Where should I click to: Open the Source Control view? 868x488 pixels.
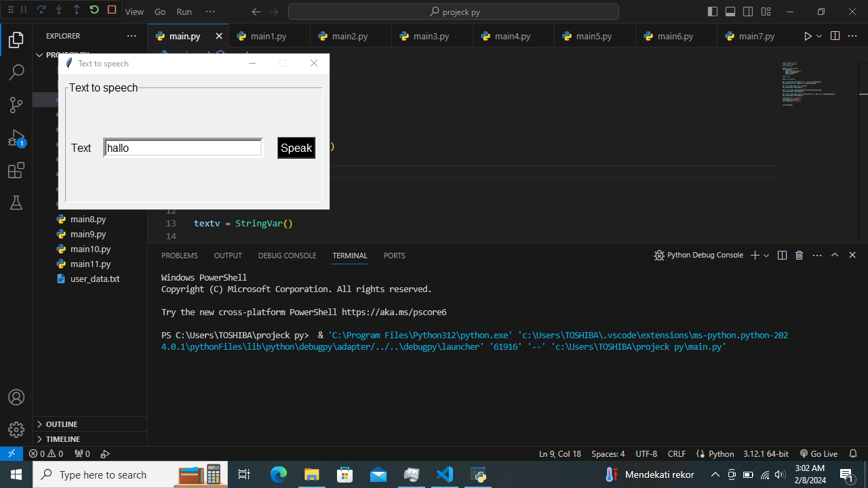pyautogui.click(x=16, y=104)
